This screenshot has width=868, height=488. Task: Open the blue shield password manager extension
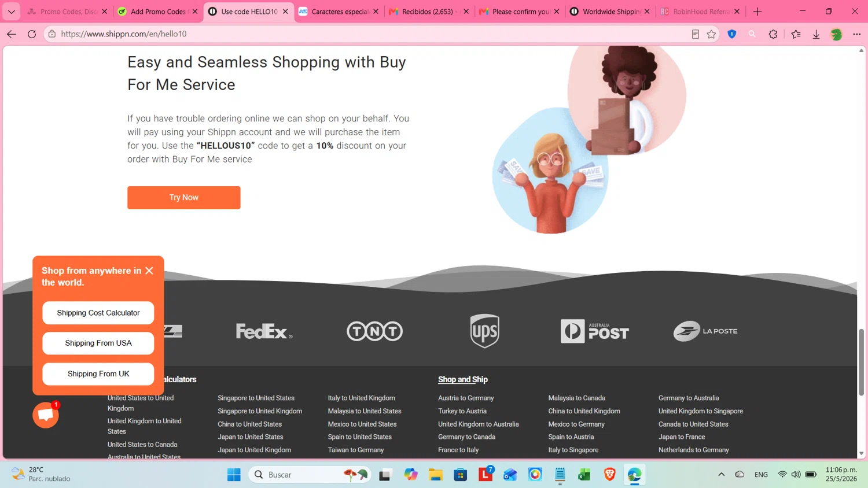point(732,34)
